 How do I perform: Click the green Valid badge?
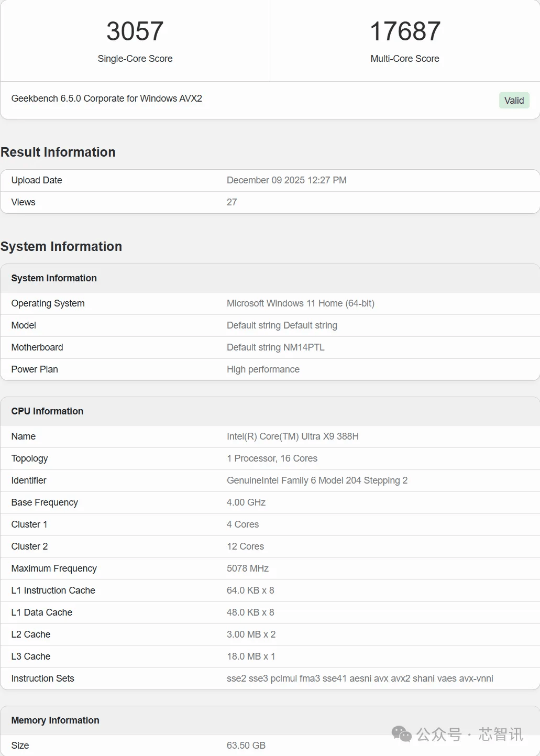click(514, 100)
